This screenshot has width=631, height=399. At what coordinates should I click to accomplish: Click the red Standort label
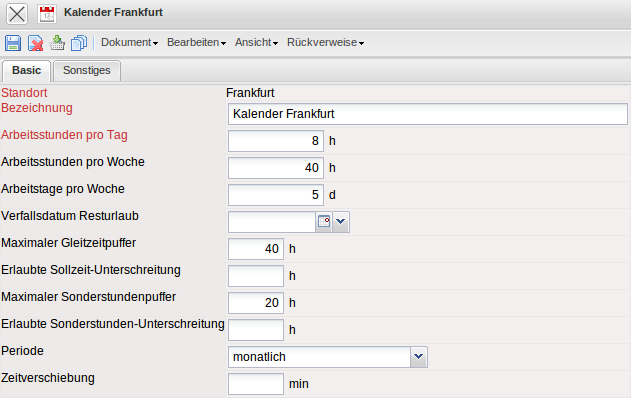click(24, 93)
